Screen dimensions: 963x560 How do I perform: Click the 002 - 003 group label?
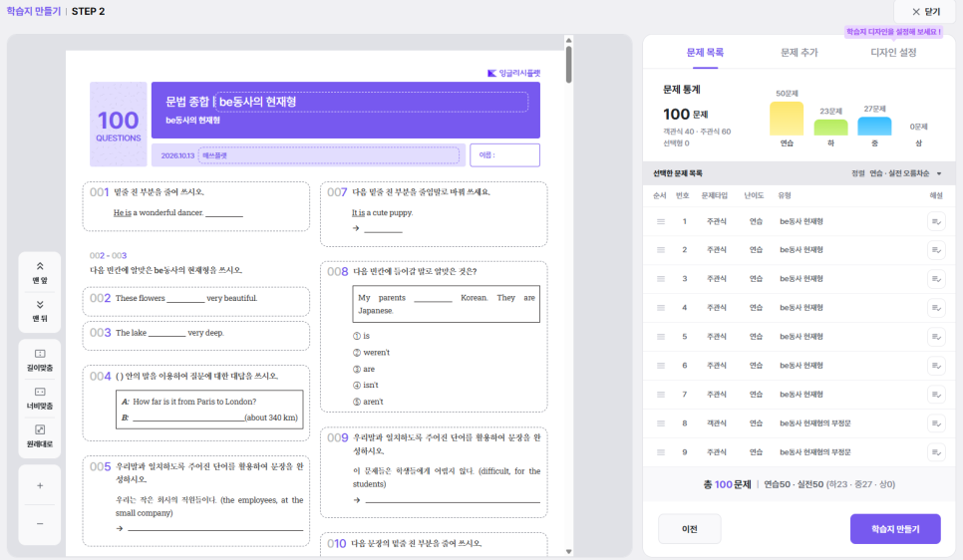[x=108, y=255]
